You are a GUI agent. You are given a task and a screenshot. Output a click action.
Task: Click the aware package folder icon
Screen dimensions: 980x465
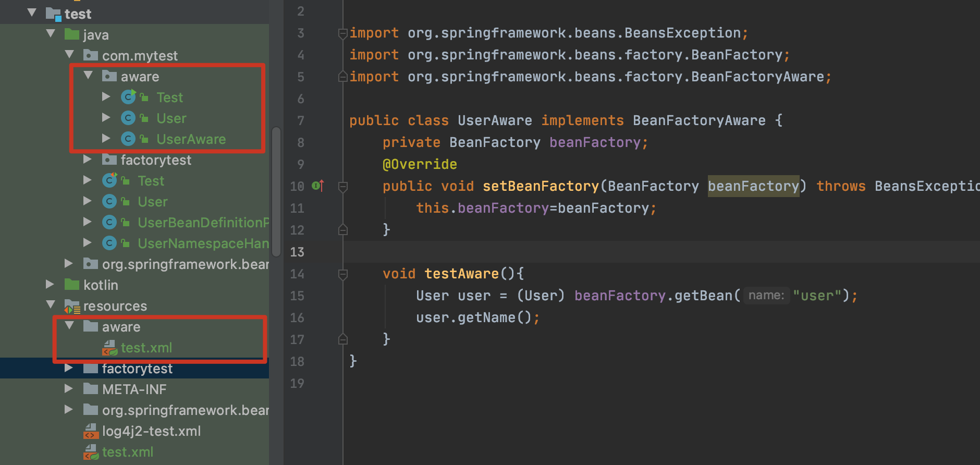coord(109,76)
